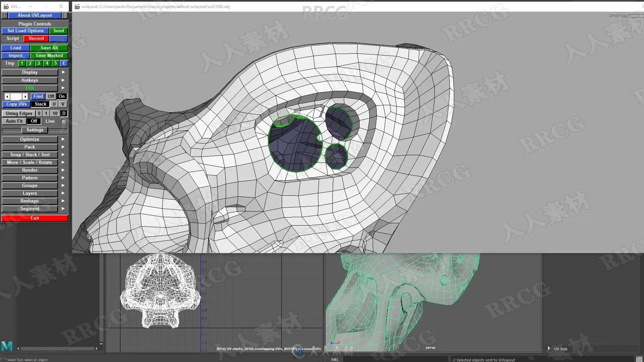The width and height of the screenshot is (644, 362).
Task: Click the red Exit button
Action: [35, 218]
